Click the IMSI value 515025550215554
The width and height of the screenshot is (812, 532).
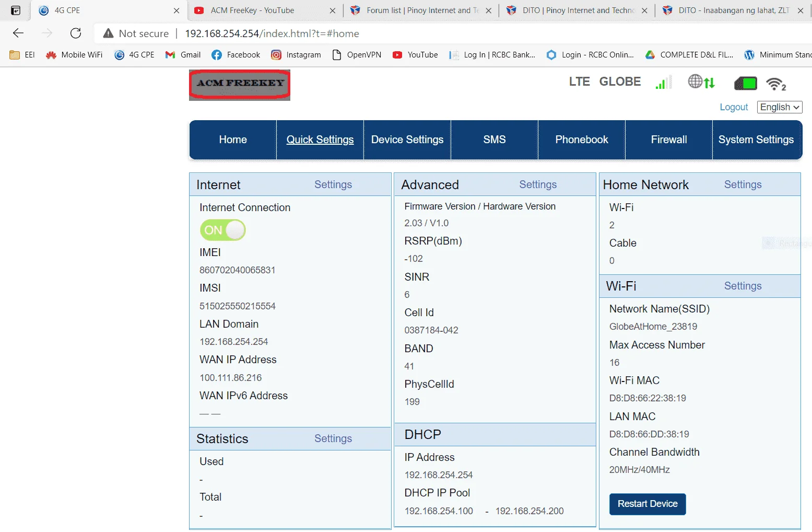point(238,306)
